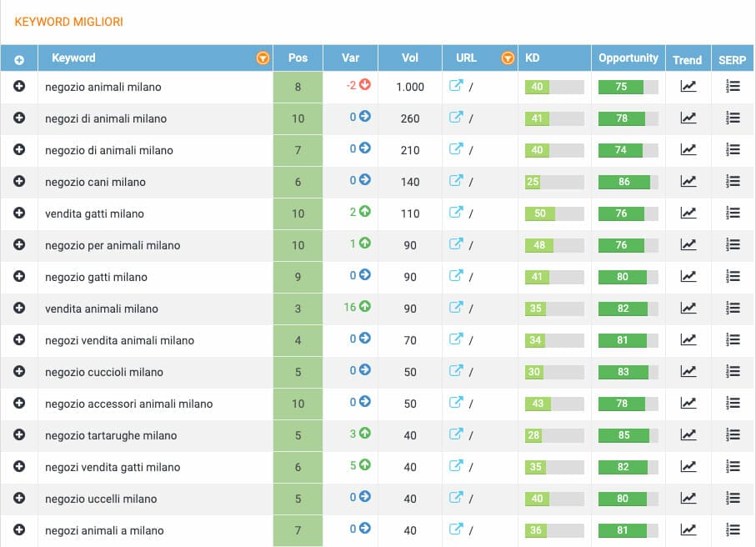Image resolution: width=756 pixels, height=547 pixels.
Task: Expand the negozio gatti milano row
Action: coord(19,276)
